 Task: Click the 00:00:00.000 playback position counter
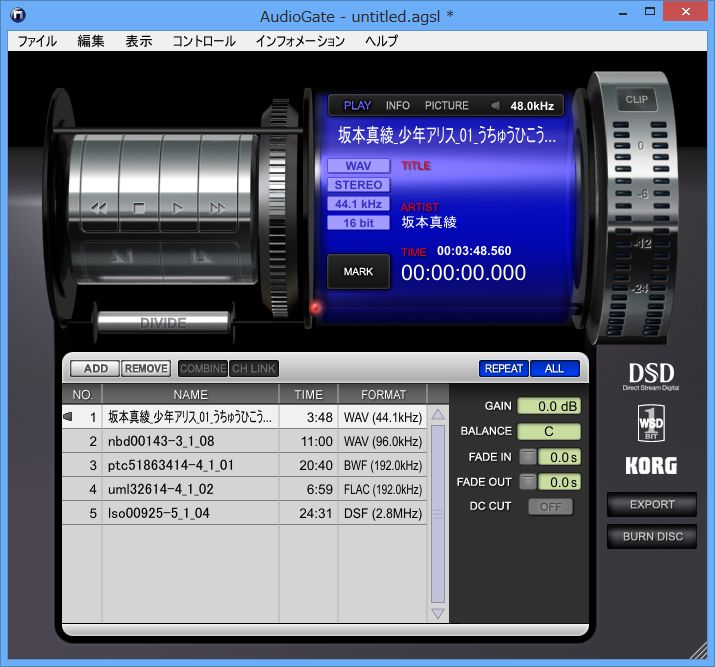(x=463, y=273)
